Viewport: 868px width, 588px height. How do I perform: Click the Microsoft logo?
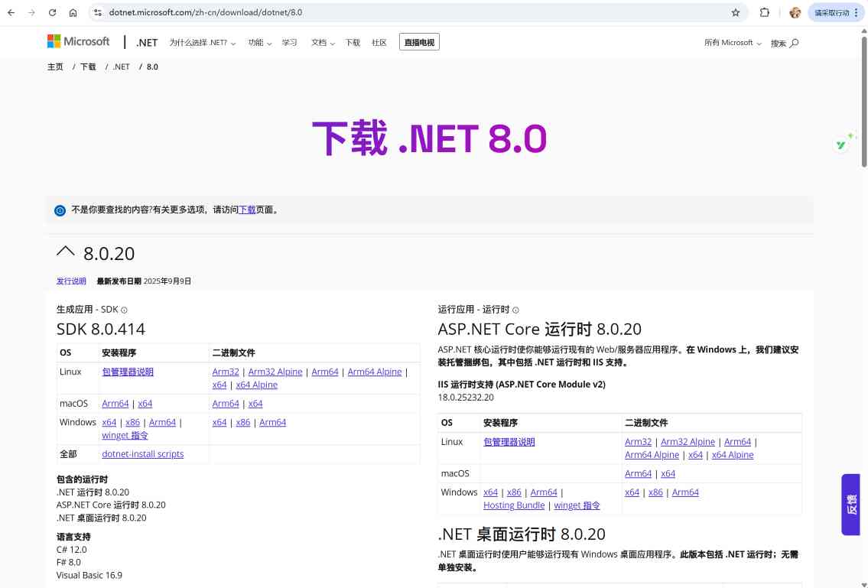pos(79,42)
